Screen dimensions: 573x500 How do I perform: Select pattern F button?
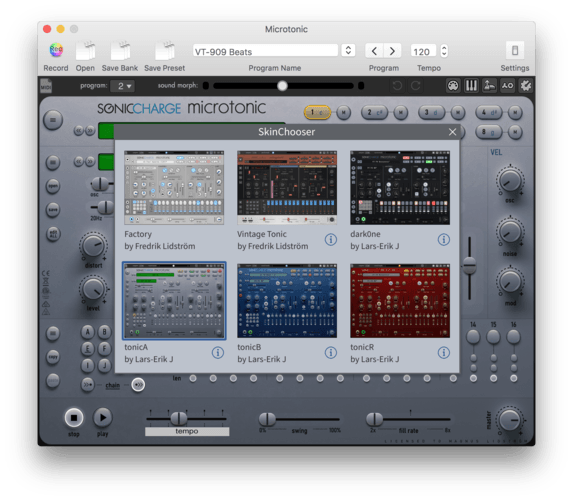coord(105,348)
